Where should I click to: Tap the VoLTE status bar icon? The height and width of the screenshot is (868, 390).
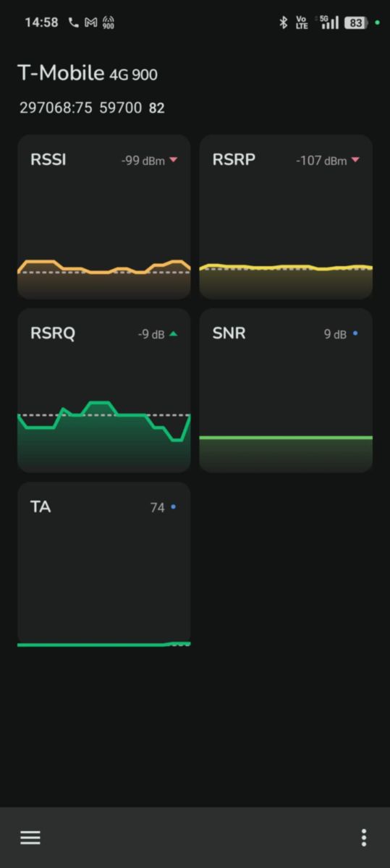tap(302, 22)
